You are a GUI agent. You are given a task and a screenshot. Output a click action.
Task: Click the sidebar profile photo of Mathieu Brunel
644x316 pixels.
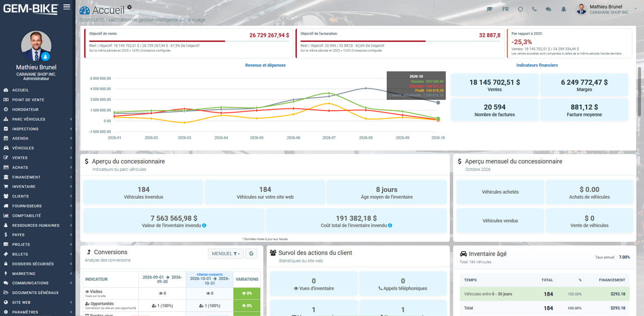click(36, 46)
